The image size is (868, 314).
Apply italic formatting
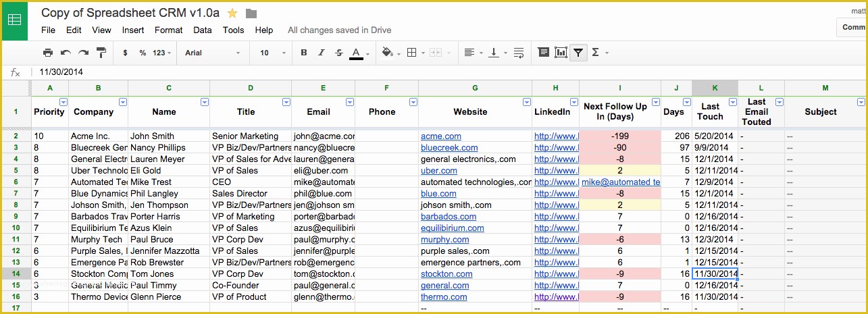point(322,53)
